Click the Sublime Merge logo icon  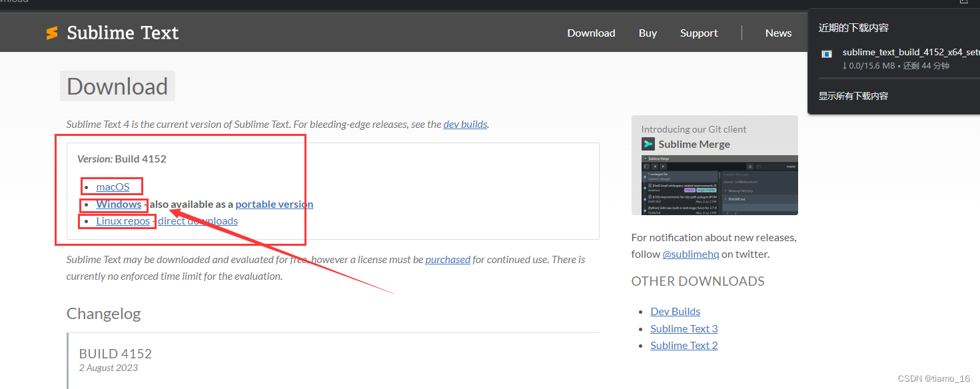(648, 144)
